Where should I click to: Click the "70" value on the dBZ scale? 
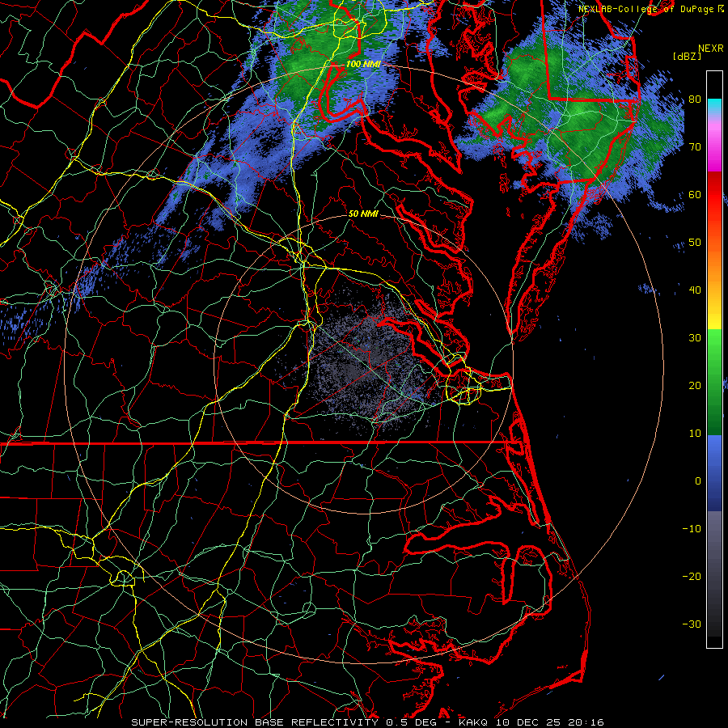pos(695,147)
